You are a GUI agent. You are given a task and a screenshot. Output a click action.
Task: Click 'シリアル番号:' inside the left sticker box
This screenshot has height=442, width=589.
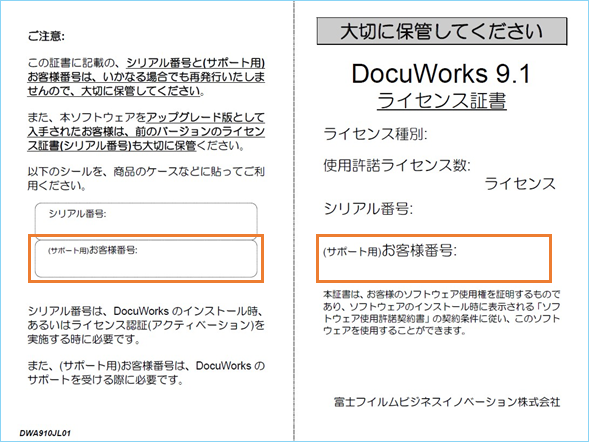[x=77, y=214]
